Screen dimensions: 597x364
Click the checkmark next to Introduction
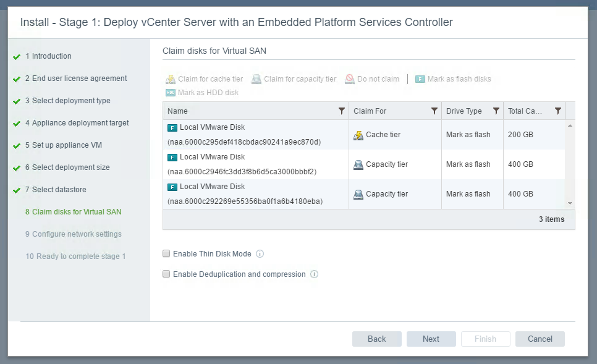click(x=16, y=57)
